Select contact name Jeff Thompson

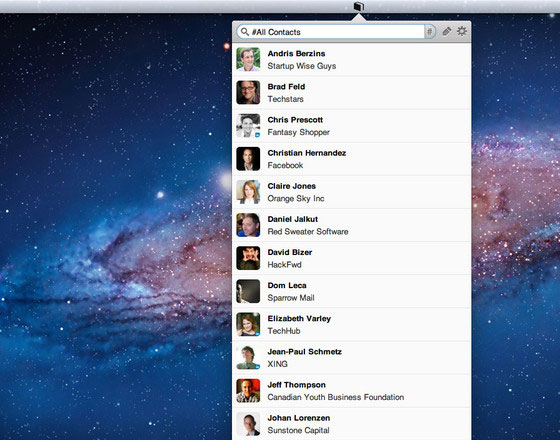pyautogui.click(x=297, y=385)
